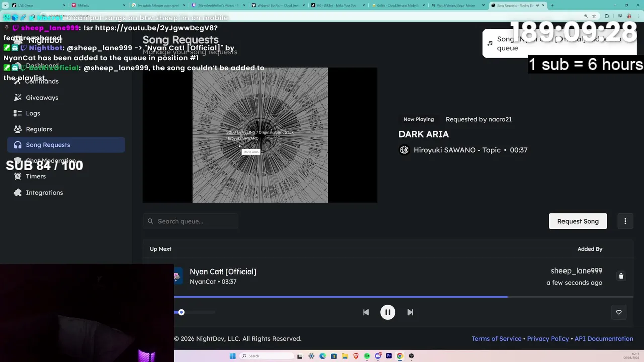Open the Timers page

66,176
